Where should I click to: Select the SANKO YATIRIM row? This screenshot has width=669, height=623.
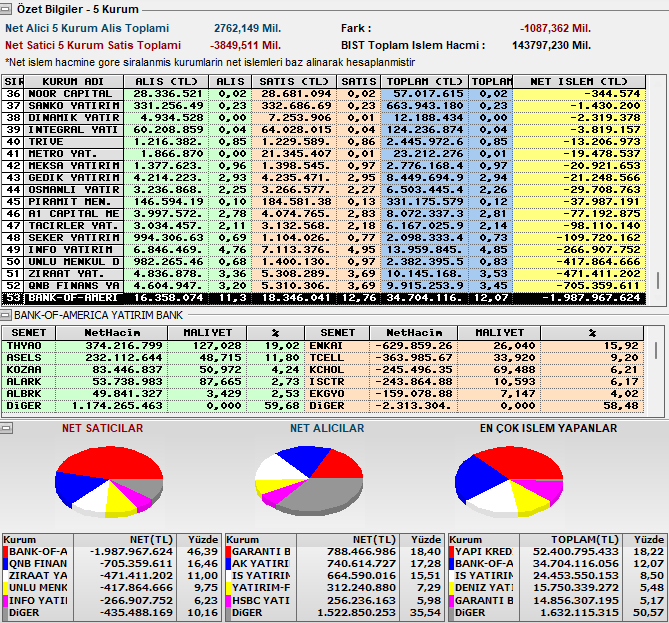click(x=323, y=106)
